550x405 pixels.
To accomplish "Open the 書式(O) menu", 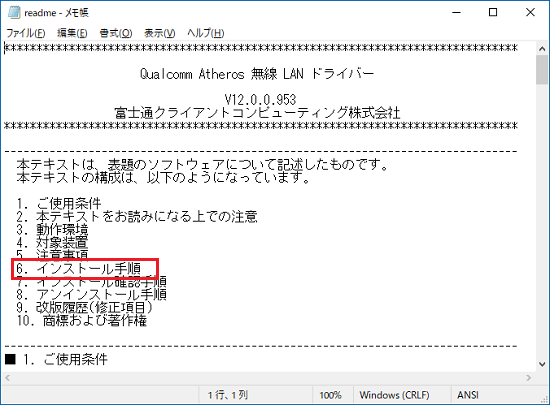I will click(x=116, y=33).
